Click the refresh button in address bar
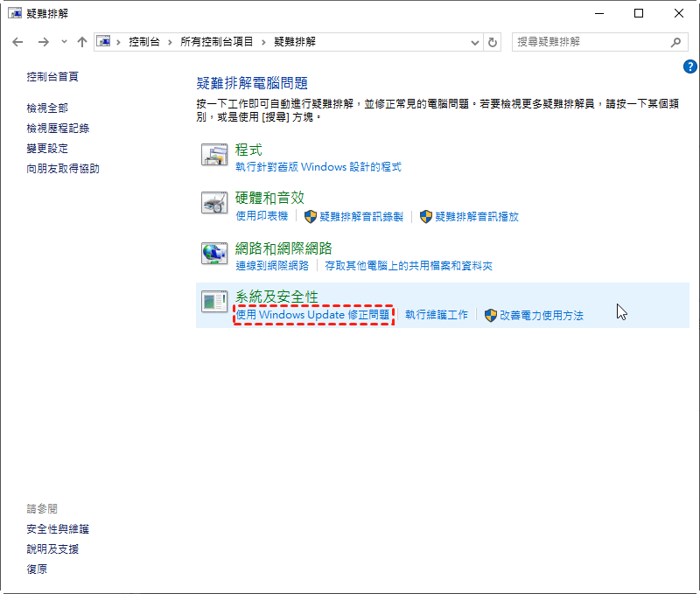The width and height of the screenshot is (700, 594). click(493, 42)
